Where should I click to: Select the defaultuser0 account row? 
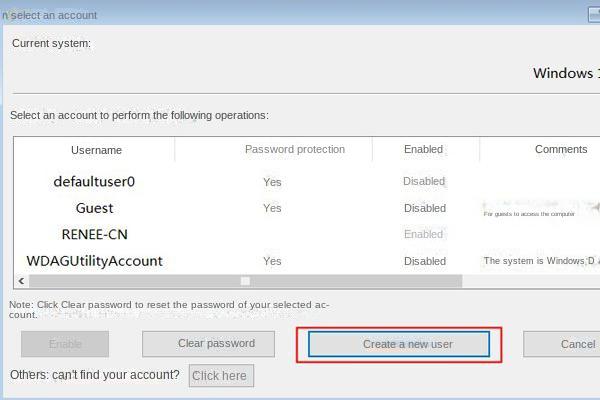coord(307,181)
